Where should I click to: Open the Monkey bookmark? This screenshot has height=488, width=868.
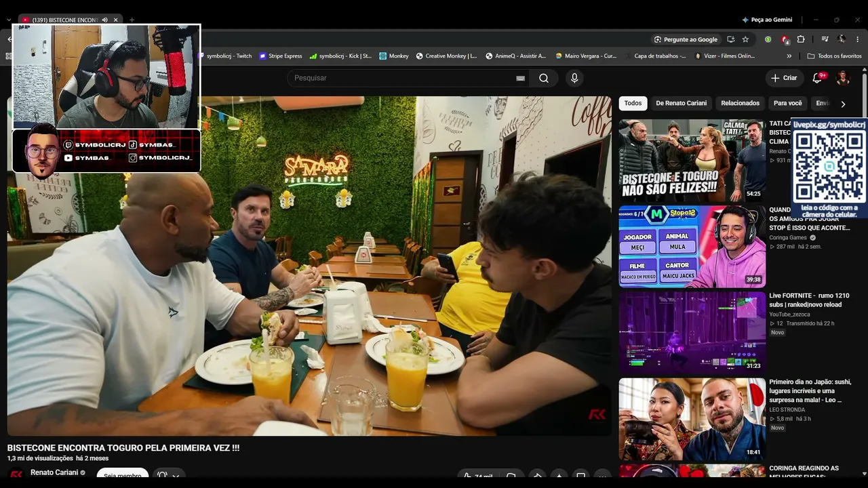[x=394, y=56]
